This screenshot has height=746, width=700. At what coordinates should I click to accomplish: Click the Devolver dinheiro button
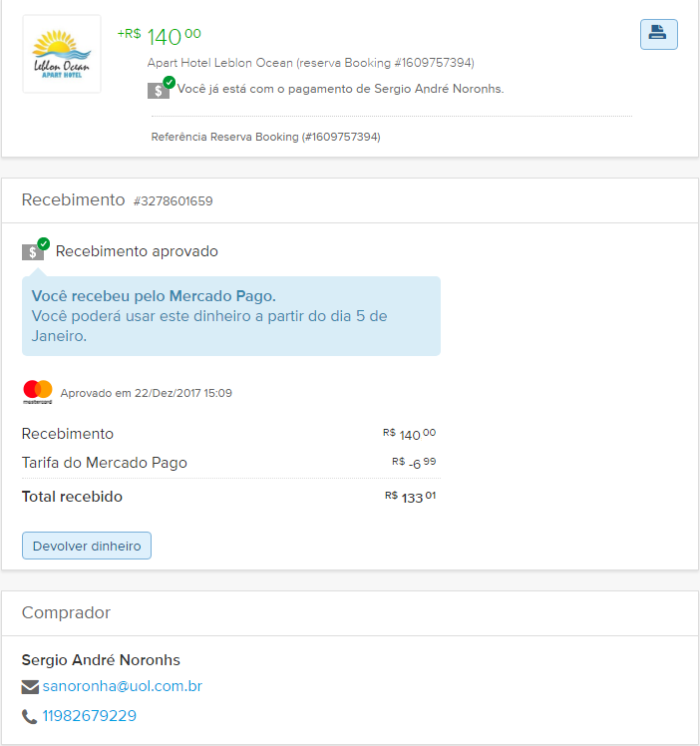[87, 546]
